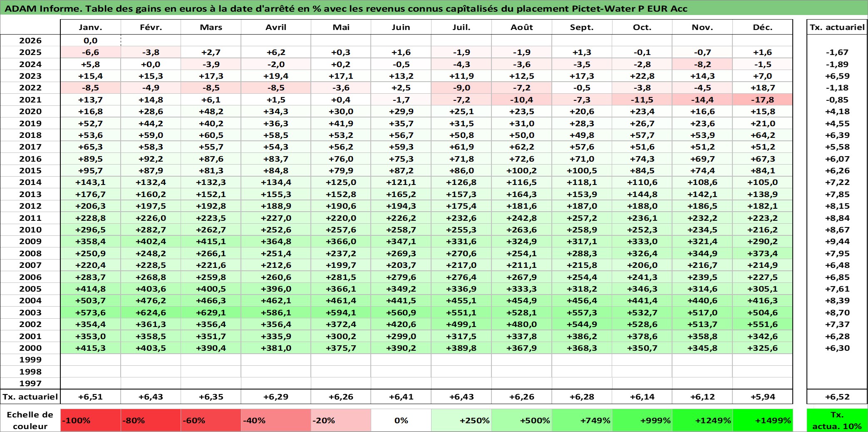Click the -20% color scale swatch
868x432 pixels.
coord(341,420)
